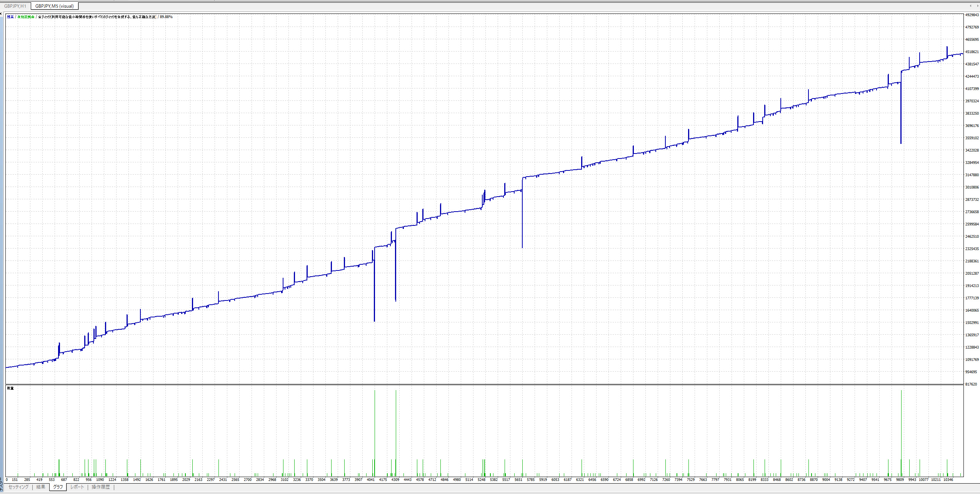Select the GBPJPY,M5 (visual) chart tab
Screen dimensions: 980x494
[54, 6]
